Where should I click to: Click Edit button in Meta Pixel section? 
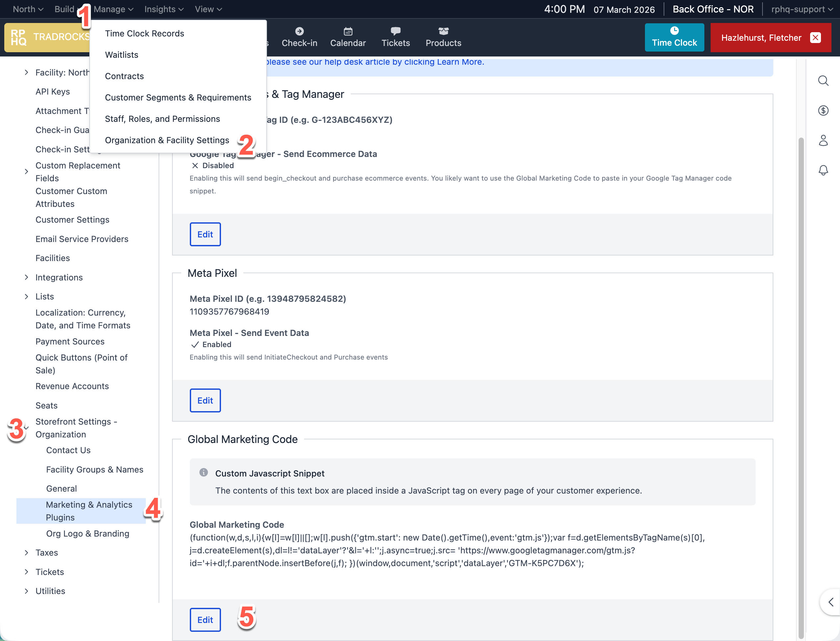pyautogui.click(x=205, y=400)
